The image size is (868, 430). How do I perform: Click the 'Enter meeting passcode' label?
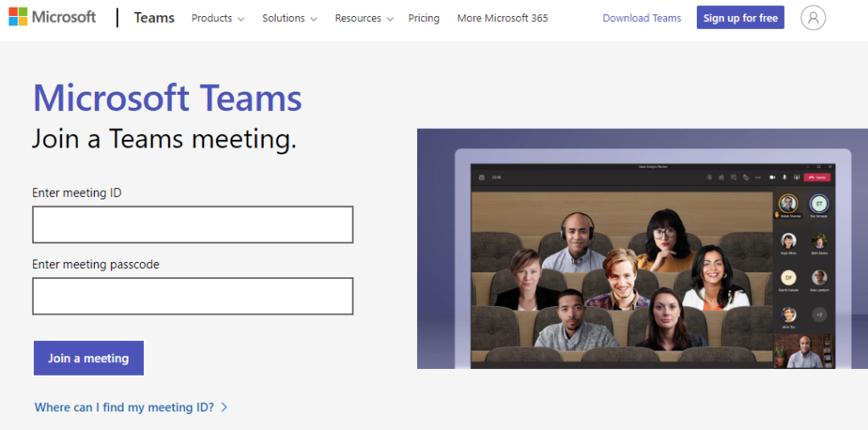point(96,265)
